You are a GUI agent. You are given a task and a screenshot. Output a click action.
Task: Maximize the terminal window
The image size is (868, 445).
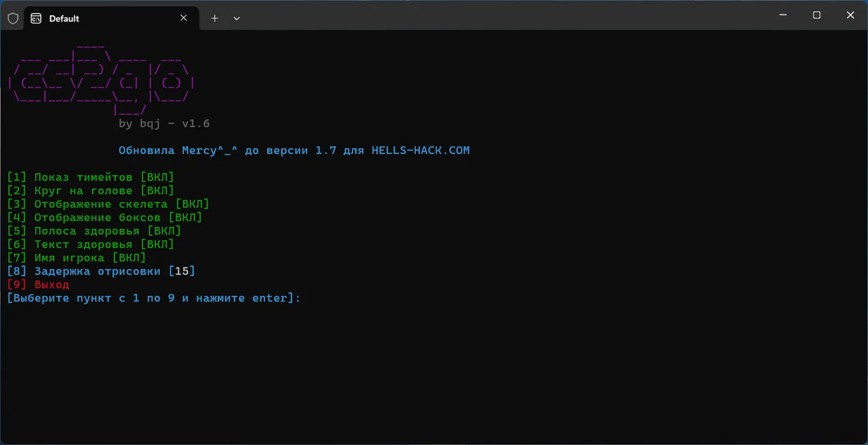pos(816,15)
